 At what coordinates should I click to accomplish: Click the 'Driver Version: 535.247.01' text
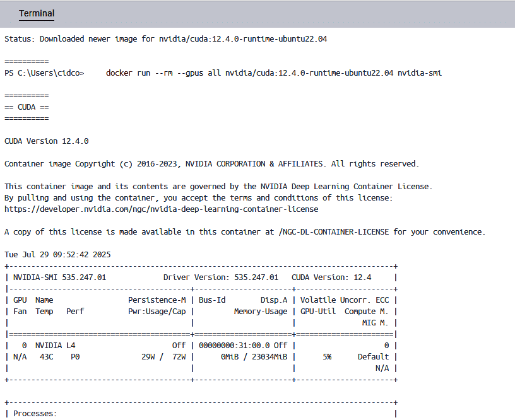pyautogui.click(x=220, y=277)
